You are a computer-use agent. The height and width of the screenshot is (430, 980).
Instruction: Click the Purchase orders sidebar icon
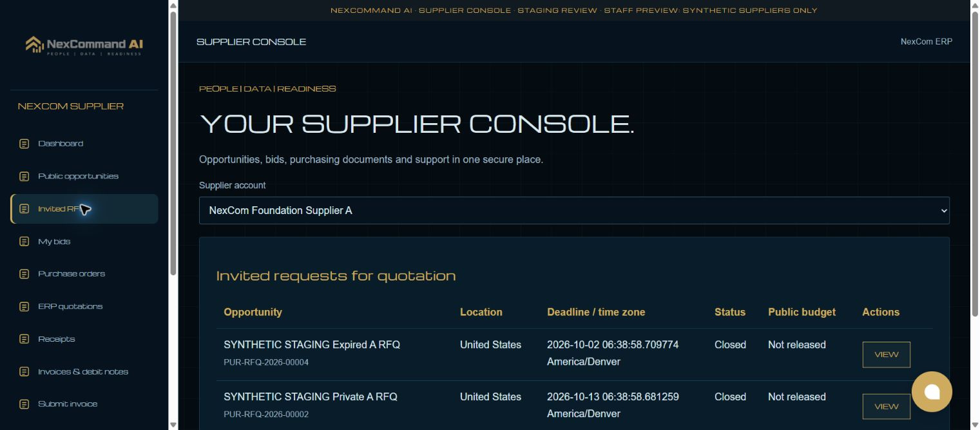click(x=24, y=274)
